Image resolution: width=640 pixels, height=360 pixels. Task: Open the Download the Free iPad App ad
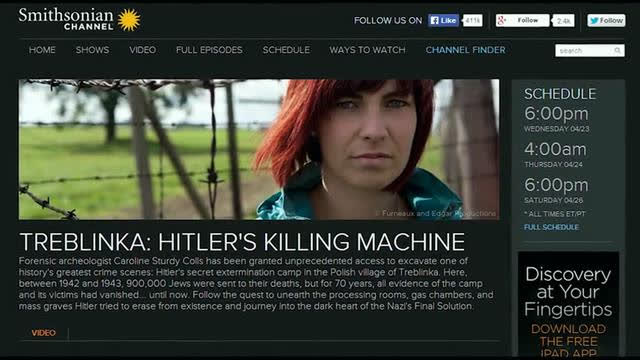[569, 304]
